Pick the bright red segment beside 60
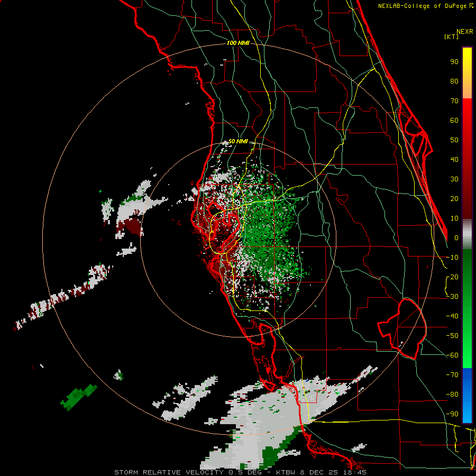The image size is (476, 476). (467, 120)
